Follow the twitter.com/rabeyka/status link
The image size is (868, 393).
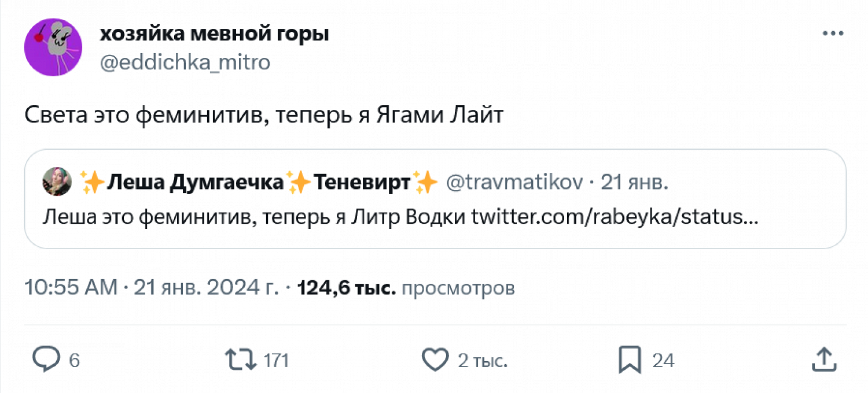(615, 218)
